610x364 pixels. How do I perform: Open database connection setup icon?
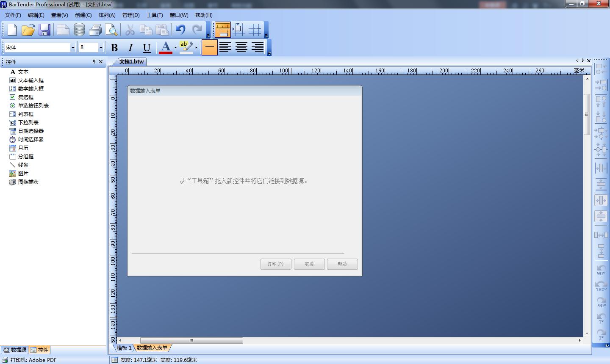click(x=79, y=30)
